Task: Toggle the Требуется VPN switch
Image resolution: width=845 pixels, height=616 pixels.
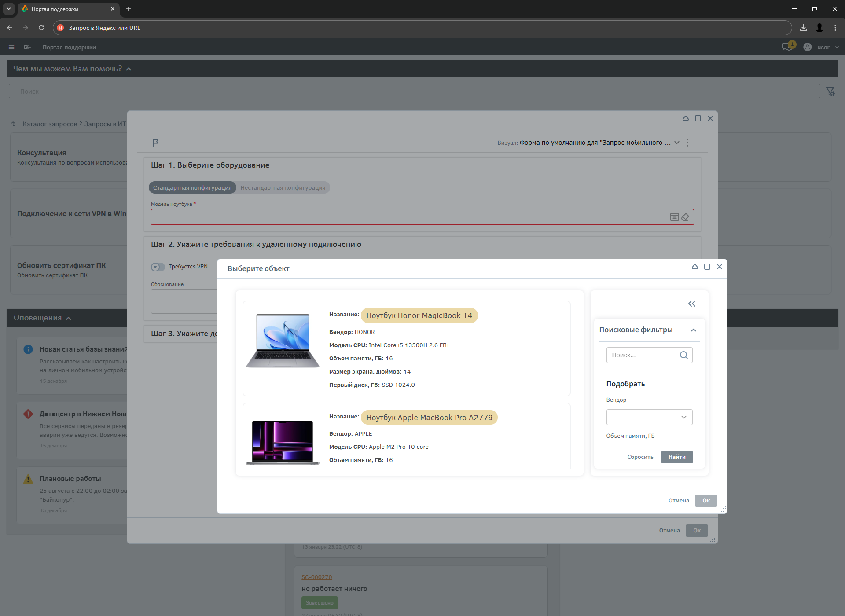Action: coord(158,267)
